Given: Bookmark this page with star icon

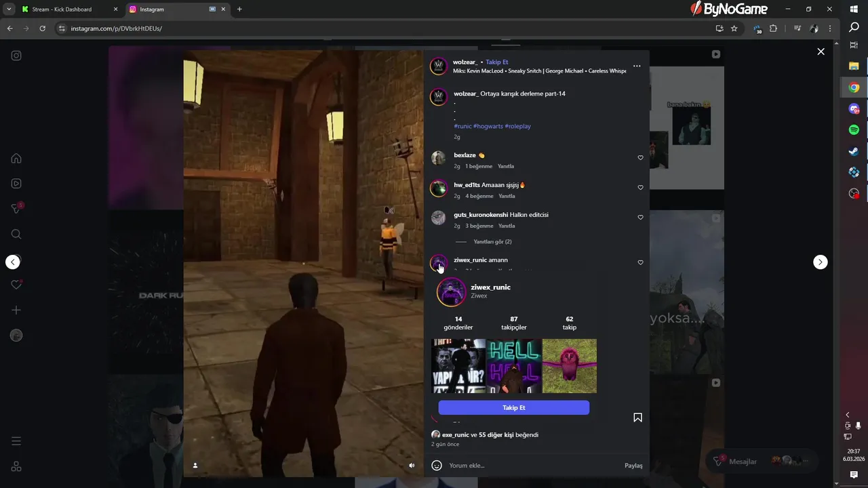Looking at the screenshot, I should click(734, 28).
